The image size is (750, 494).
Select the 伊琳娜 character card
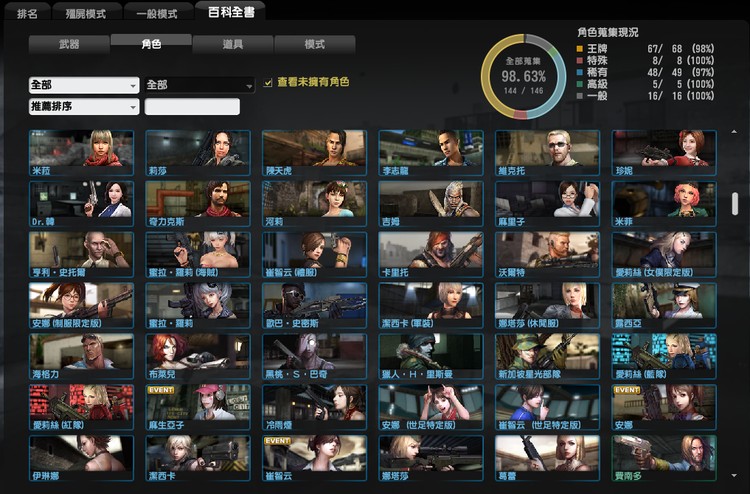[x=81, y=458]
